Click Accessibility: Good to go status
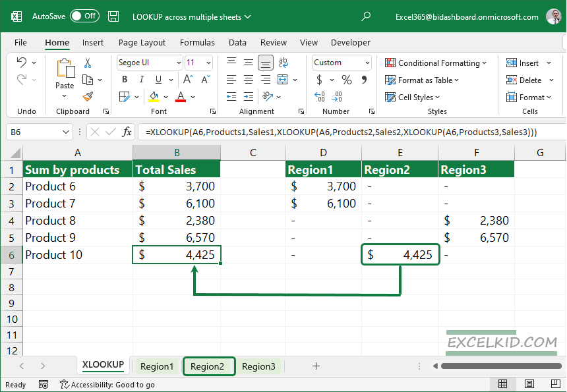Image resolution: width=567 pixels, height=392 pixels. click(107, 384)
